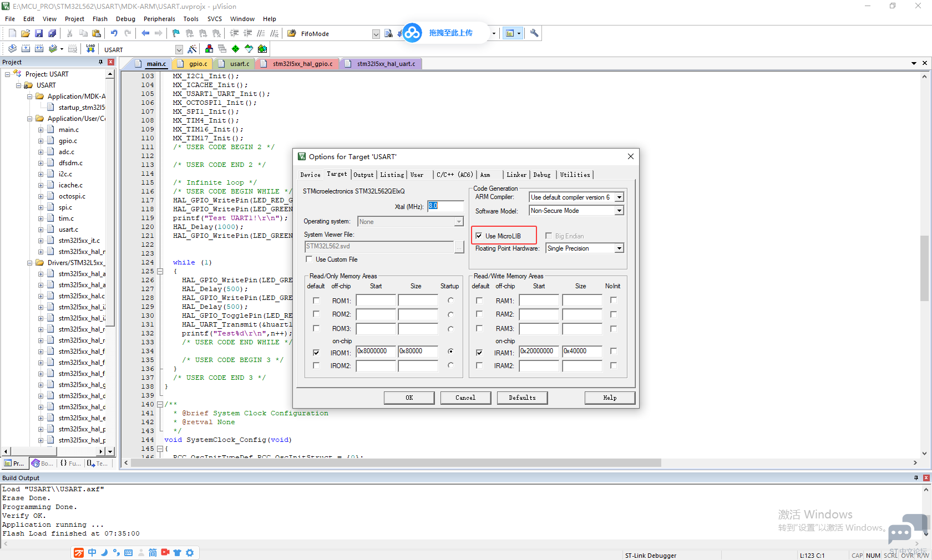Check the ROM1 default checkbox
This screenshot has height=560, width=932.
[x=316, y=301]
